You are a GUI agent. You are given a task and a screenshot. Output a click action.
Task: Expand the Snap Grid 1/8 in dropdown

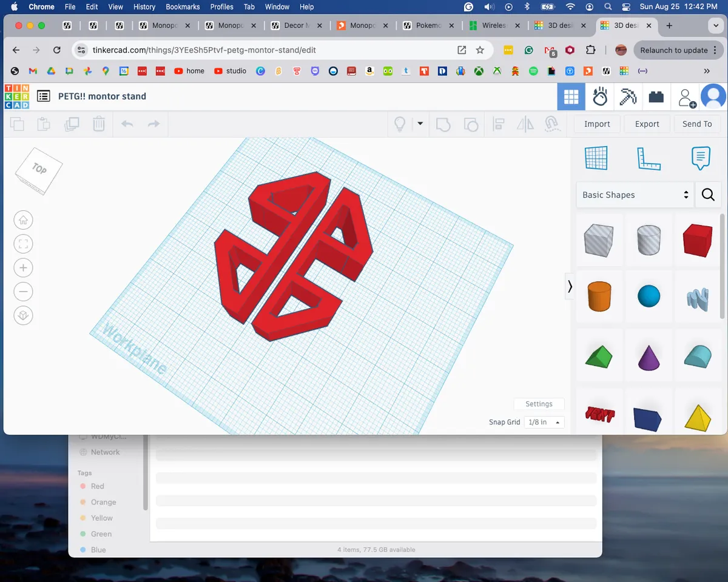point(544,422)
